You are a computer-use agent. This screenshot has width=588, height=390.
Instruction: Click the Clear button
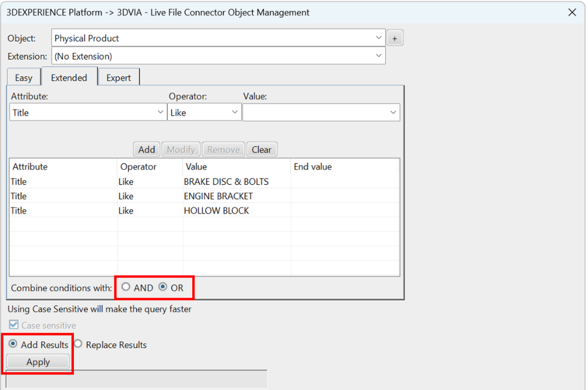click(261, 150)
